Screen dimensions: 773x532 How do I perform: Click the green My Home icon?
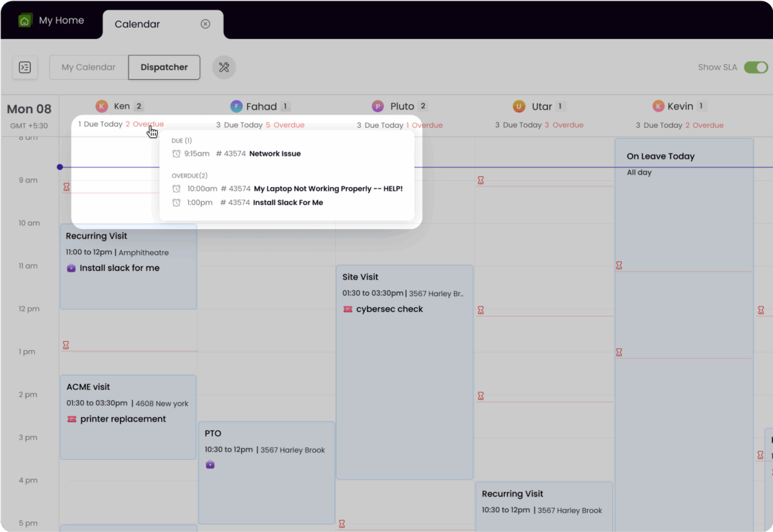[25, 21]
